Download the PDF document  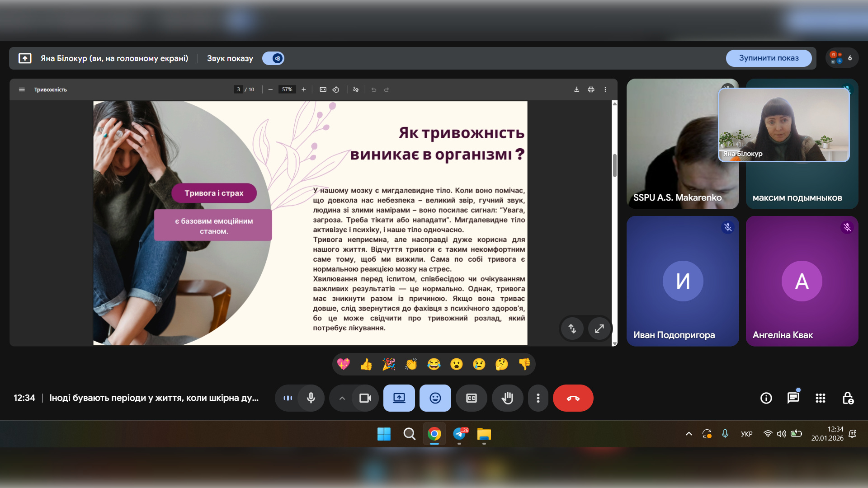tap(576, 89)
